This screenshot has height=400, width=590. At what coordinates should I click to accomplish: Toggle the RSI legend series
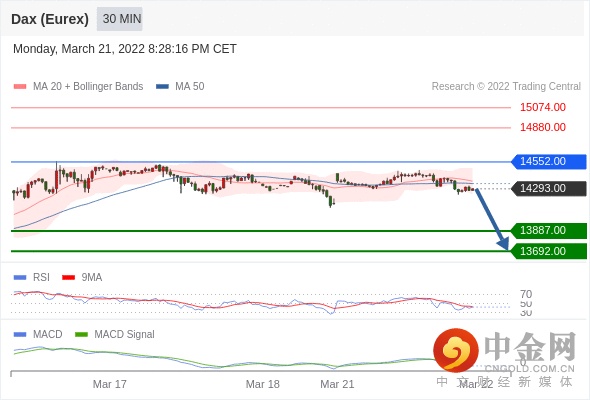click(32, 277)
